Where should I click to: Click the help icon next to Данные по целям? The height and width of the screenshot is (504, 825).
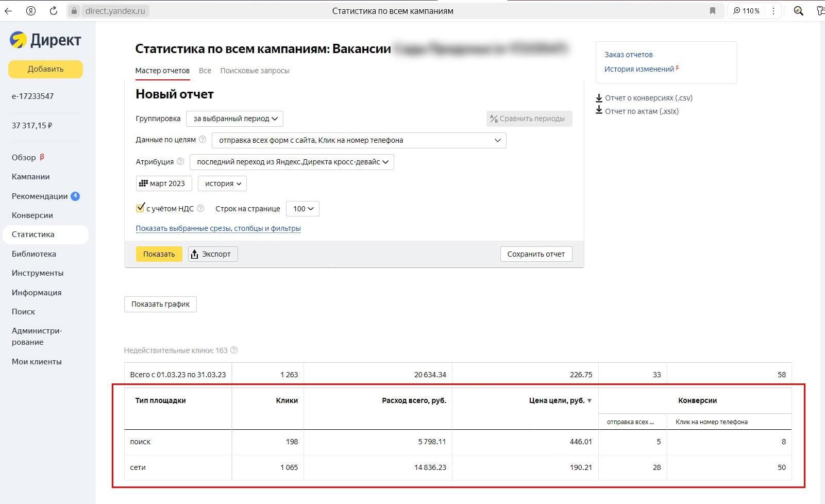tap(203, 140)
